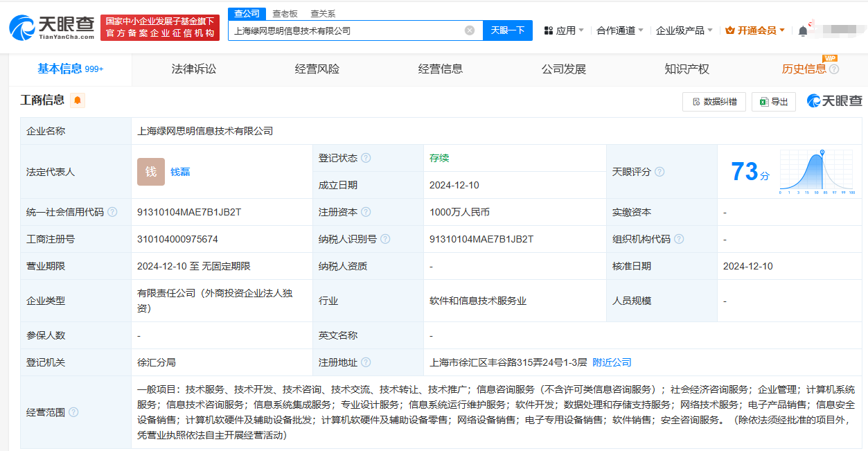Switch to the 查公司 search tab
Viewport: 868px width, 451px height.
(247, 13)
